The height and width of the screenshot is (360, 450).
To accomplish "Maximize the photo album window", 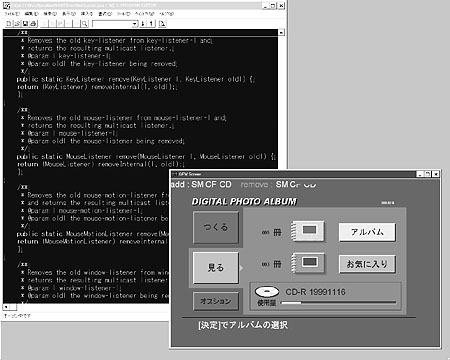I will coord(428,174).
